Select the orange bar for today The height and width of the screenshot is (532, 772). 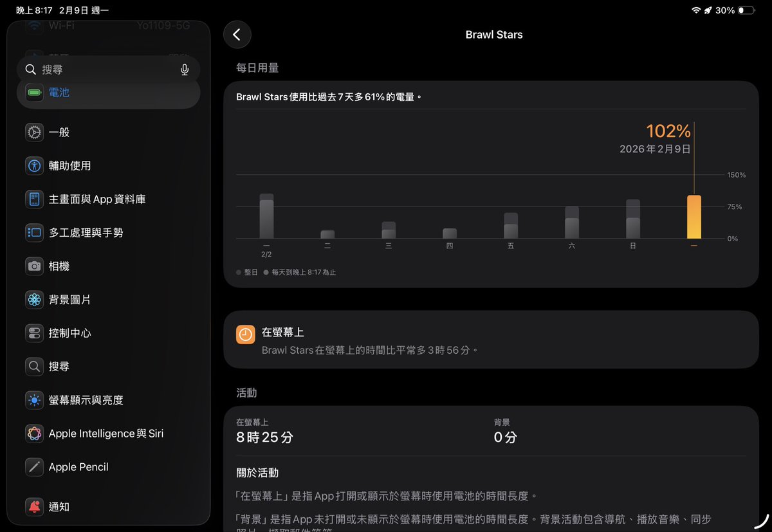pos(694,217)
